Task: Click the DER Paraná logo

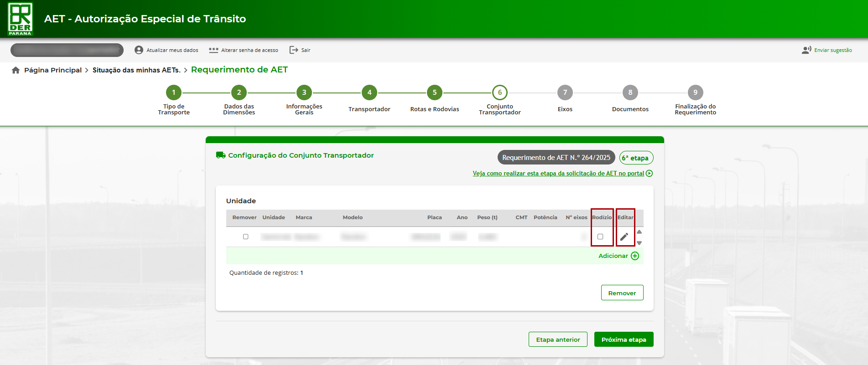Action: coord(21,19)
